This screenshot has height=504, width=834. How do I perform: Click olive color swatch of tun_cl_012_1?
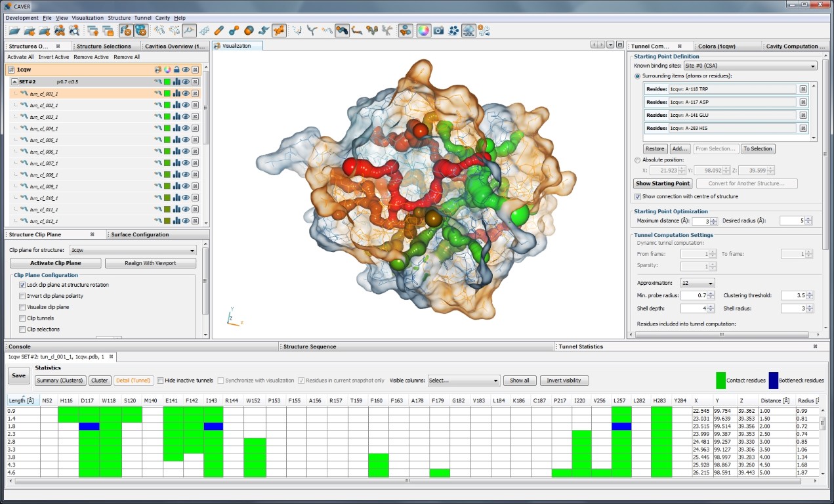167,221
